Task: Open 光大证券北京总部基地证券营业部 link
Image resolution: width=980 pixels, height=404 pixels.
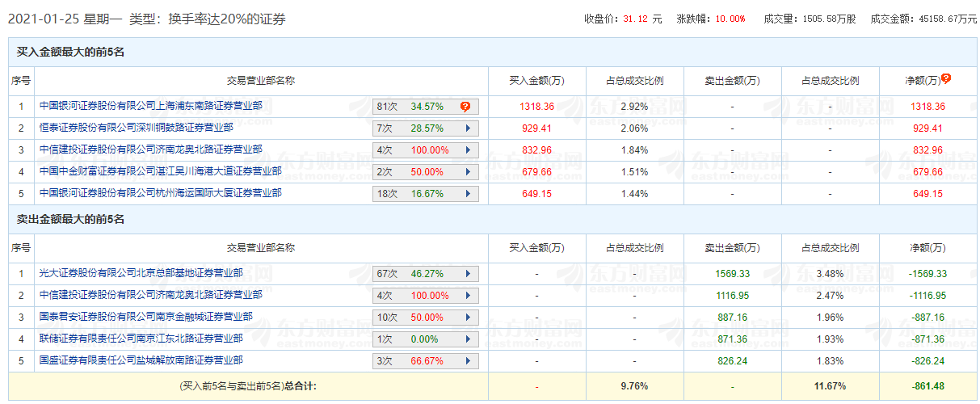Action: coord(141,273)
